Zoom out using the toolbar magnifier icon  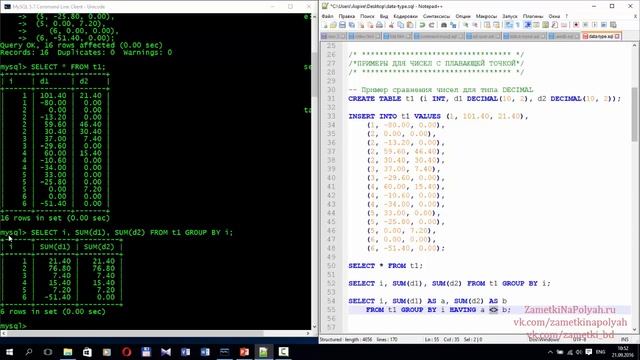tap(475, 25)
